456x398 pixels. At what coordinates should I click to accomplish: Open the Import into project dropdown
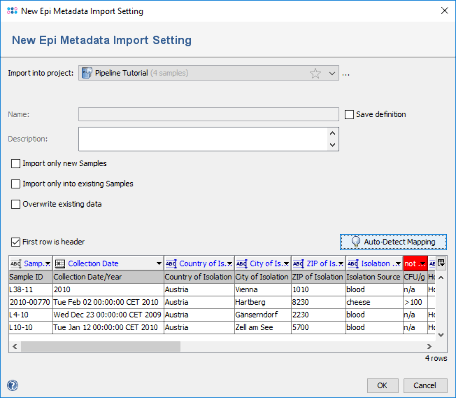pos(332,73)
